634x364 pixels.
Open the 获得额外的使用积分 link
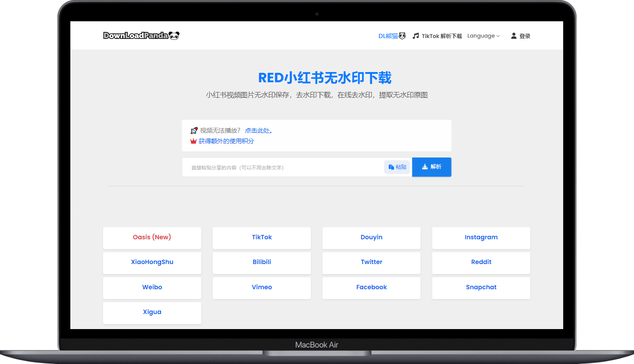point(226,141)
